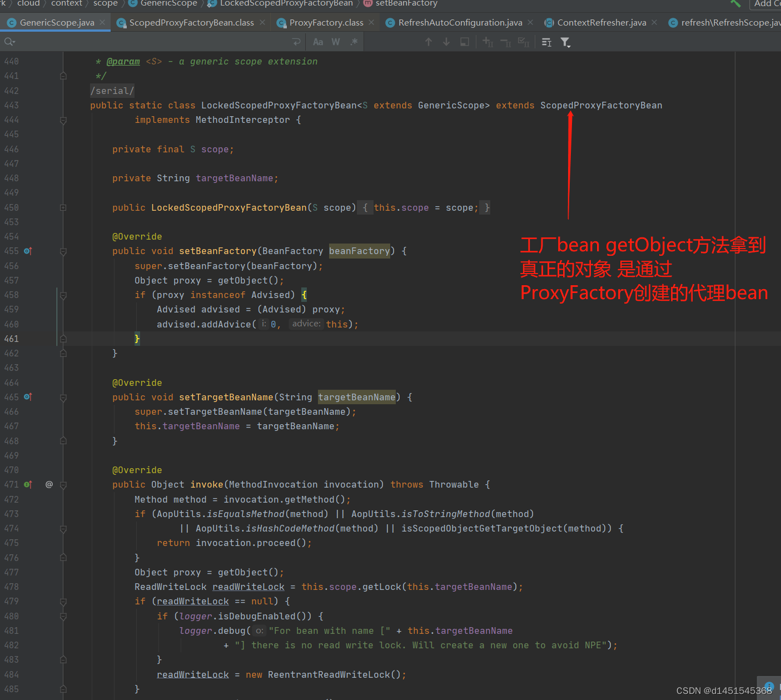Expand folded '{ this.scope = scope; }' opening brace
This screenshot has height=700, width=781.
pyautogui.click(x=365, y=207)
